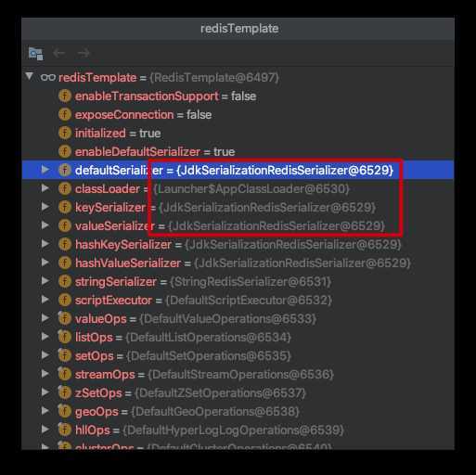The height and width of the screenshot is (475, 476).
Task: Click the field icon next to exposeConnection
Action: [65, 114]
